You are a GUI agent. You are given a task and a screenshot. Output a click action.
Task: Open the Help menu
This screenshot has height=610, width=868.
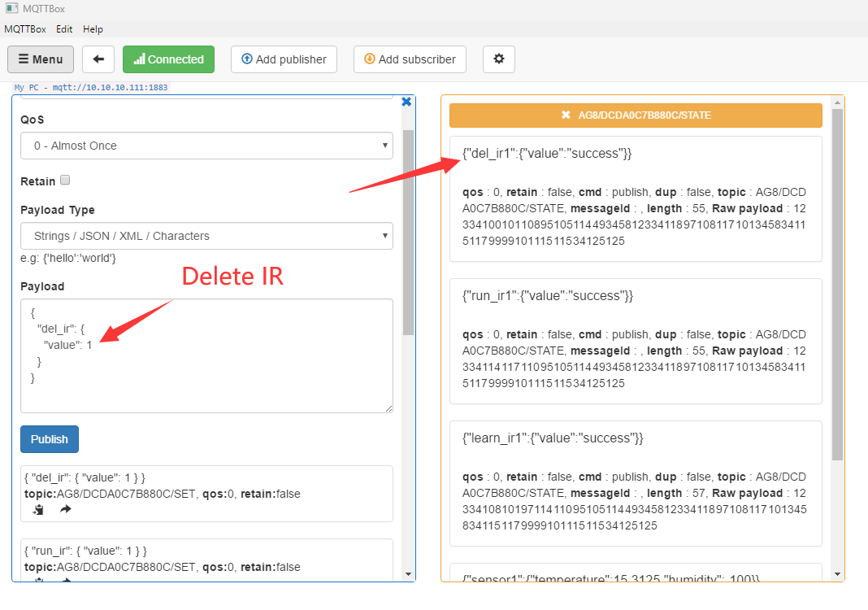coord(93,29)
